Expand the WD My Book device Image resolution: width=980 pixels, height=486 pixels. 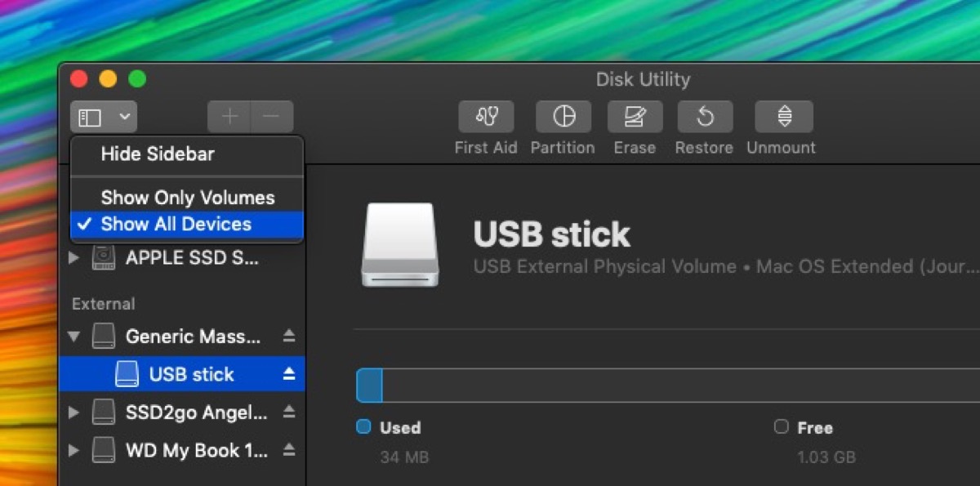tap(75, 450)
